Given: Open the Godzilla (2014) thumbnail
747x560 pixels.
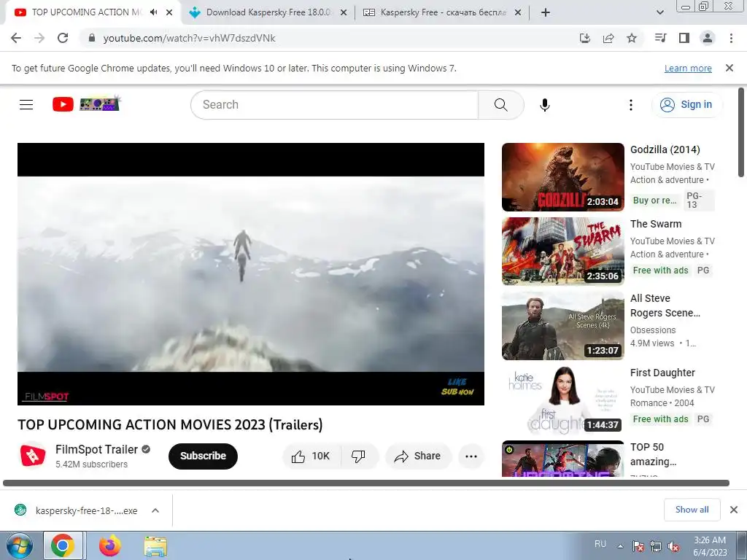Looking at the screenshot, I should pyautogui.click(x=562, y=177).
